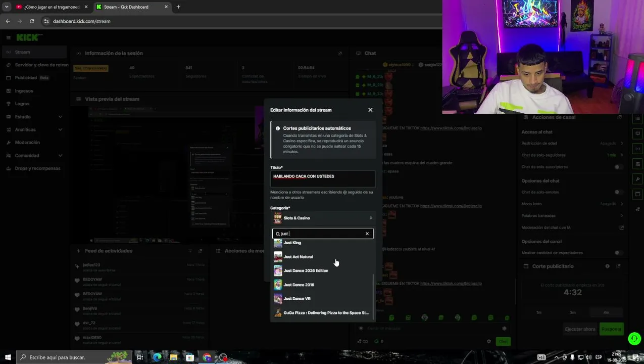Viewport: 644px width, 364px height.
Task: Toggle Chat de solo-suscriptores
Action: tap(617, 167)
